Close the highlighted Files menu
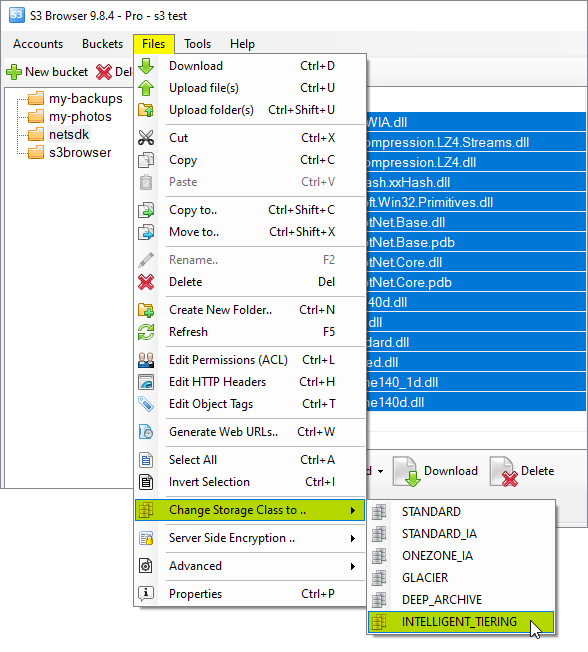The width and height of the screenshot is (588, 652). point(153,44)
